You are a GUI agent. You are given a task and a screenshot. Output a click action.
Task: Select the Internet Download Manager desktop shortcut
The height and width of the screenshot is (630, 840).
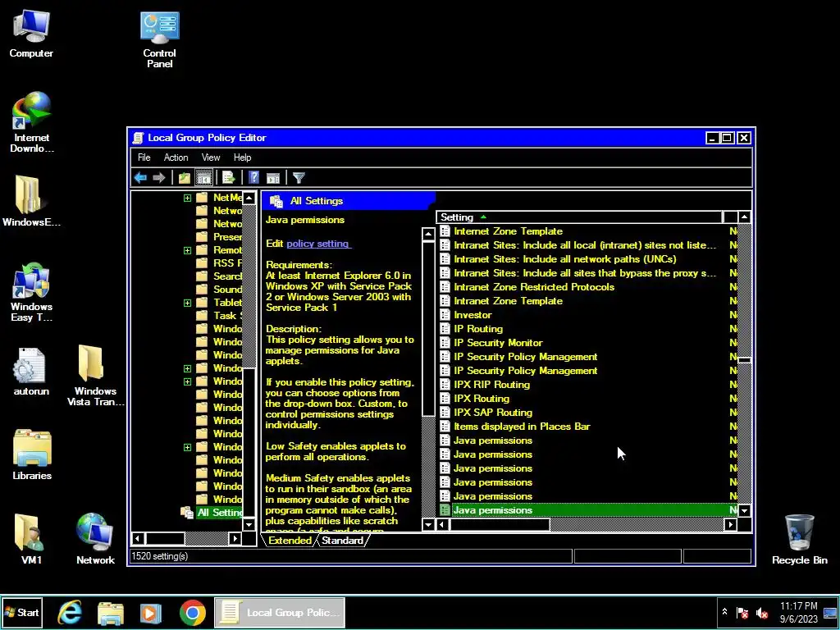tap(32, 122)
